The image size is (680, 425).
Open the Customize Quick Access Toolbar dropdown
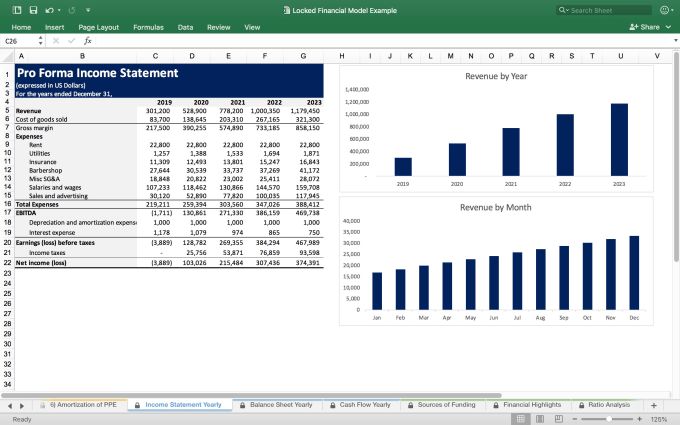pyautogui.click(x=88, y=10)
